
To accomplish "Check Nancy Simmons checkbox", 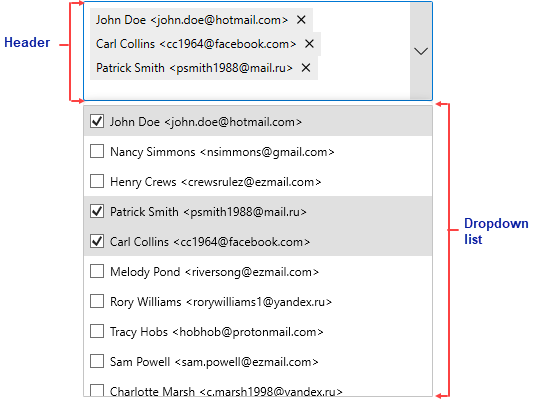I will click(97, 151).
